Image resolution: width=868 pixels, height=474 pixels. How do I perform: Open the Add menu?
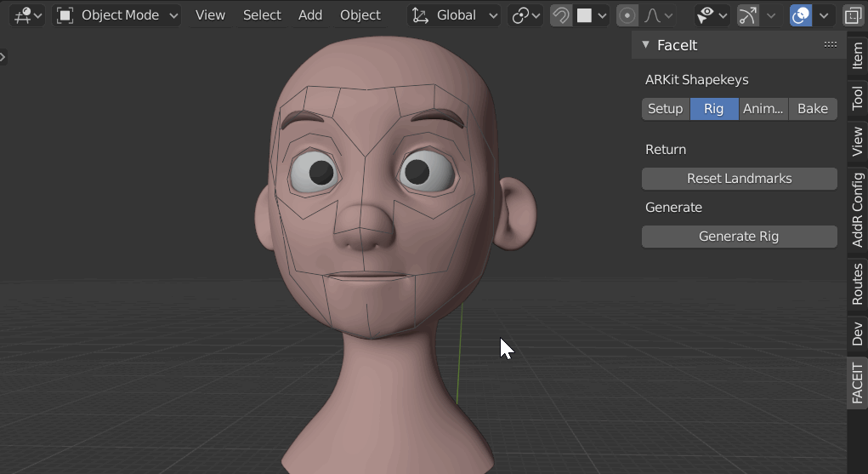pyautogui.click(x=310, y=15)
